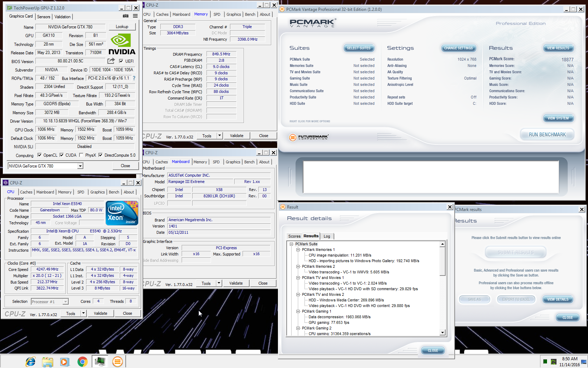Screen dimensions: 588x368
Task: Open Google Chrome from taskbar
Action: (x=83, y=361)
